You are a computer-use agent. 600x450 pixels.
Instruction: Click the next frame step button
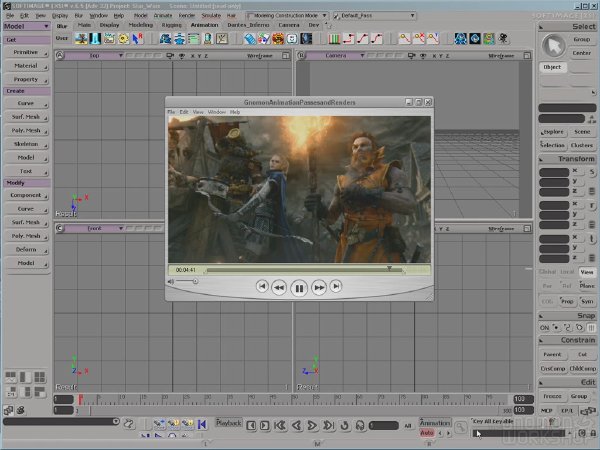[x=264, y=426]
